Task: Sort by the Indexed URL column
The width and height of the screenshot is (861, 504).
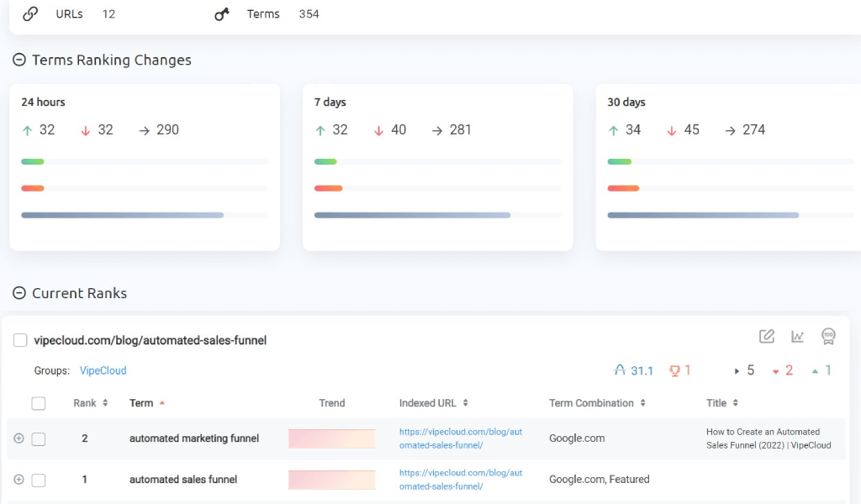Action: coord(434,403)
